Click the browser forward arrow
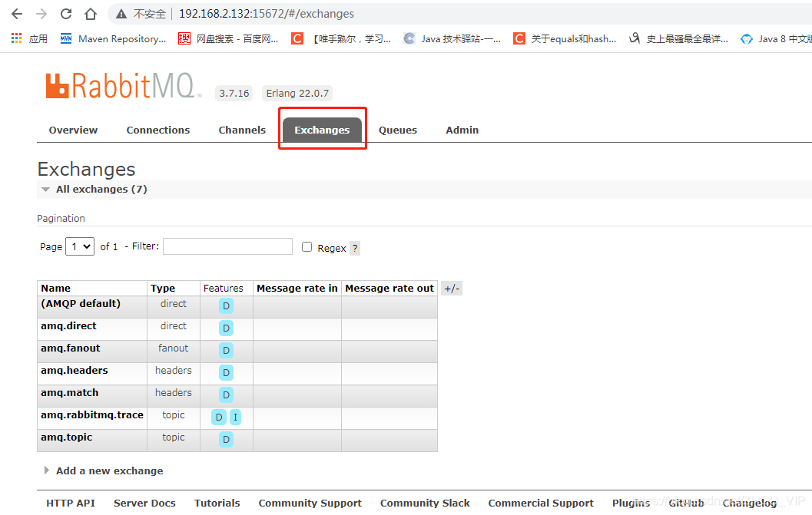 [41, 14]
